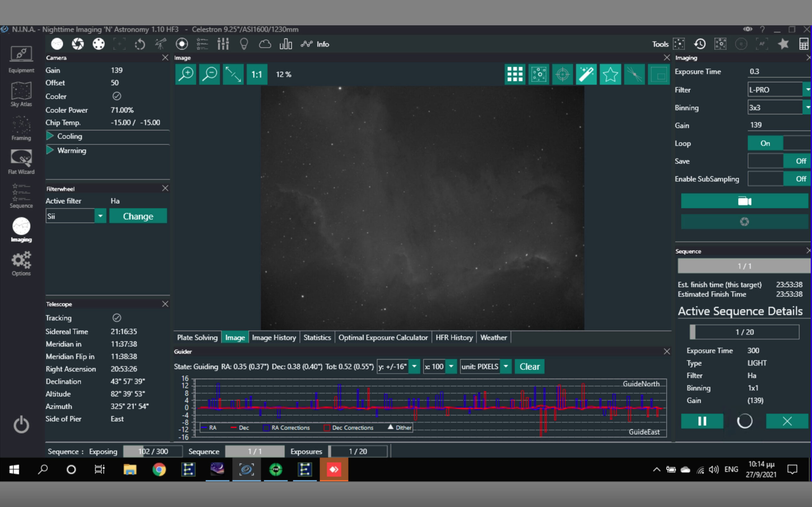Turn off the Loop toggle
This screenshot has width=812, height=507.
click(x=778, y=143)
